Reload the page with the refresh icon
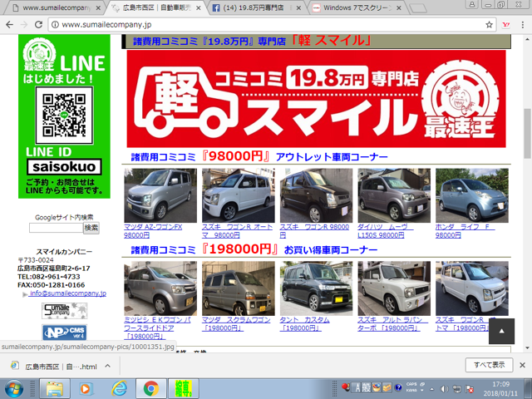Viewport: 532px width, 399px height. click(x=39, y=24)
